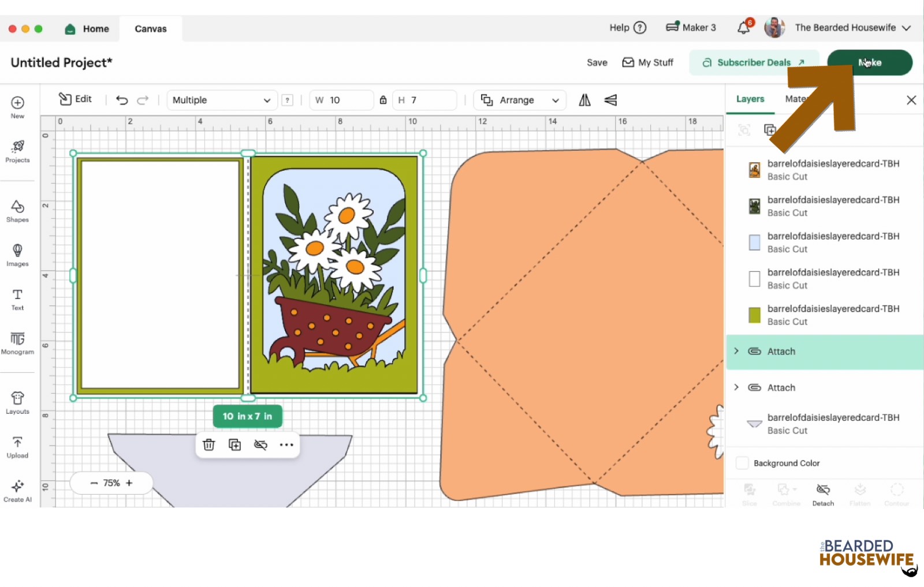
Task: Switch to the Canvas tab
Action: [x=151, y=29]
